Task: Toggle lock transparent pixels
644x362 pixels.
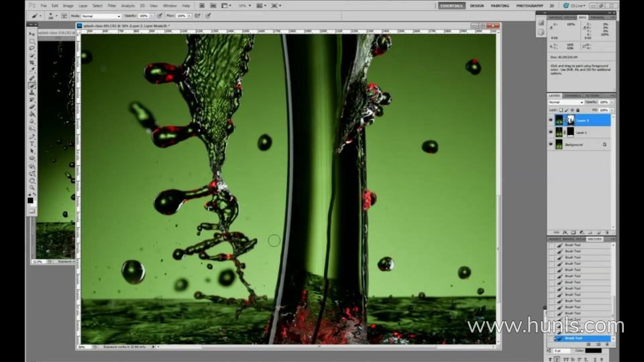Action: click(x=561, y=110)
